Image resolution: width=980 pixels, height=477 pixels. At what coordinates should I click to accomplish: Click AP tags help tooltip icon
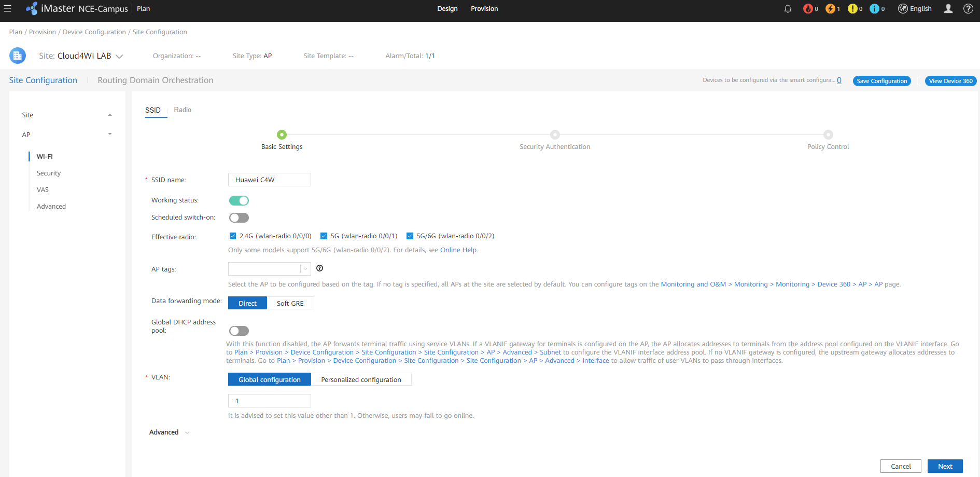pos(319,268)
